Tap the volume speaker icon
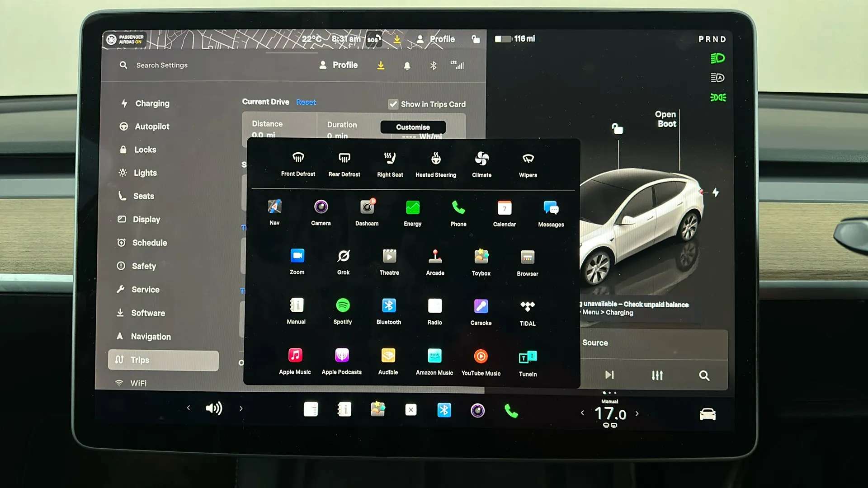 point(214,408)
